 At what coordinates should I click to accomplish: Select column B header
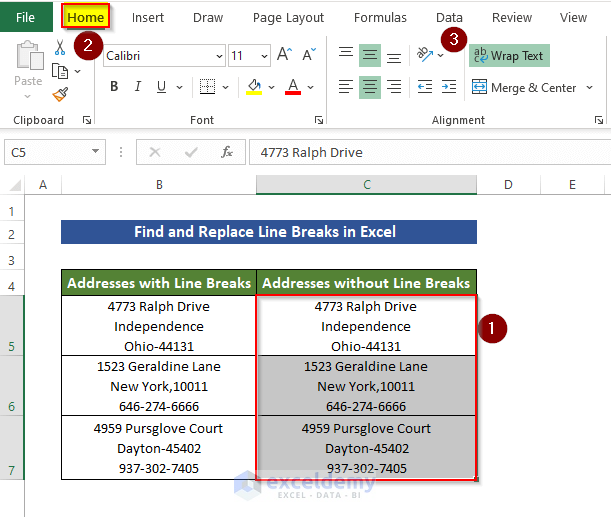[x=159, y=185]
